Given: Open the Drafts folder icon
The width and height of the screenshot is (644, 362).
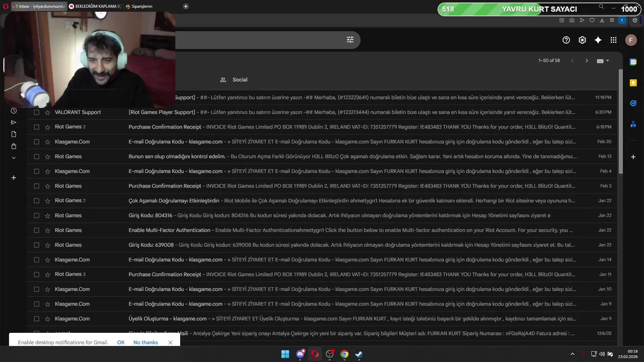Looking at the screenshot, I should click(14, 134).
